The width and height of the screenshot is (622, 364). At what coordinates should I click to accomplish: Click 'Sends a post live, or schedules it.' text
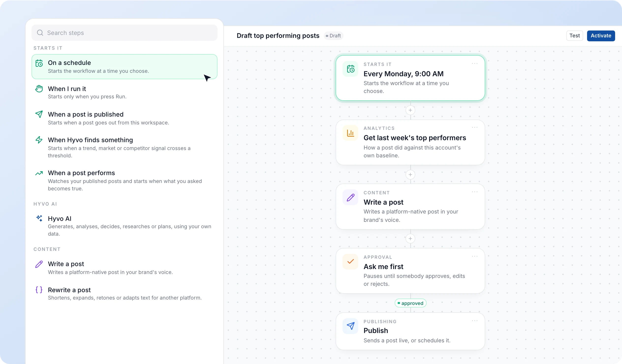point(407,341)
